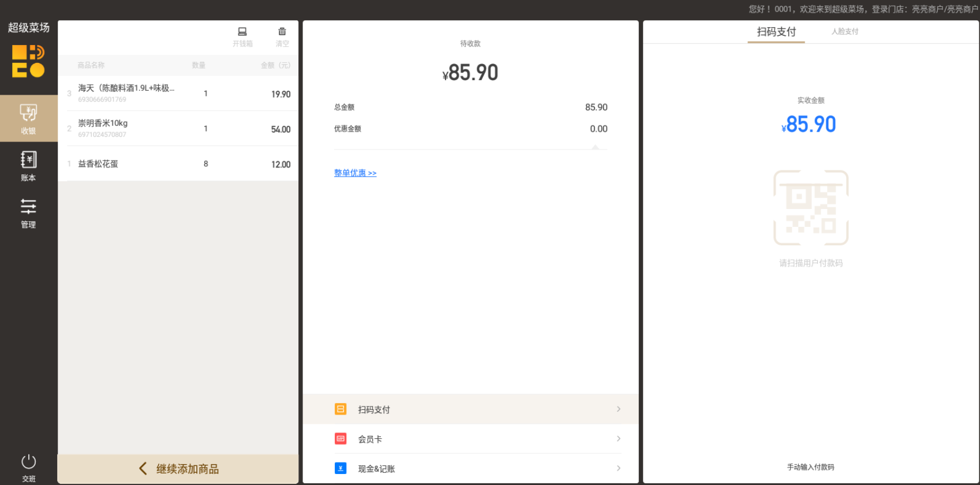Screen dimensions: 980x485
Task: Open the 管理 management section
Action: tap(28, 213)
